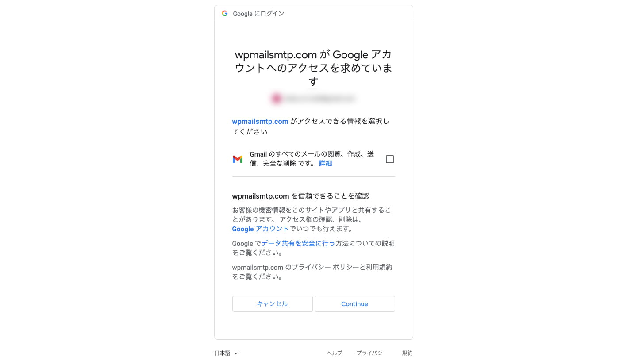Click the access request heading
627x364 pixels.
[x=313, y=68]
